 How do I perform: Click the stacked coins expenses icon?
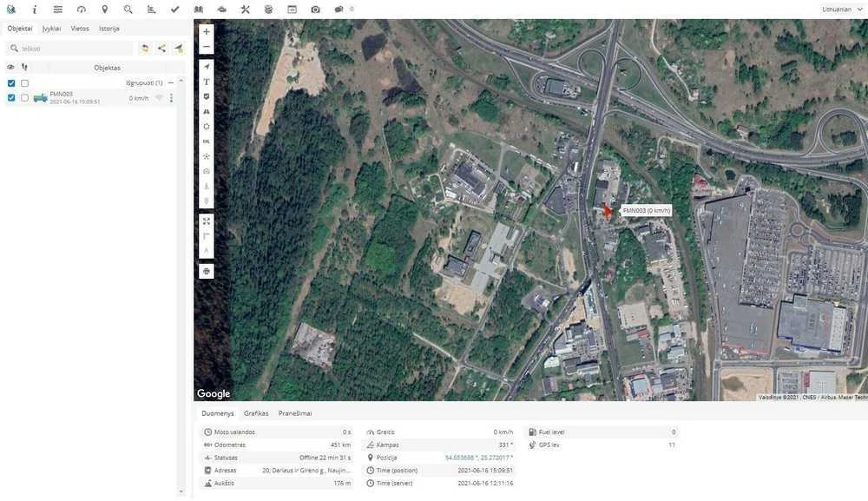(268, 10)
